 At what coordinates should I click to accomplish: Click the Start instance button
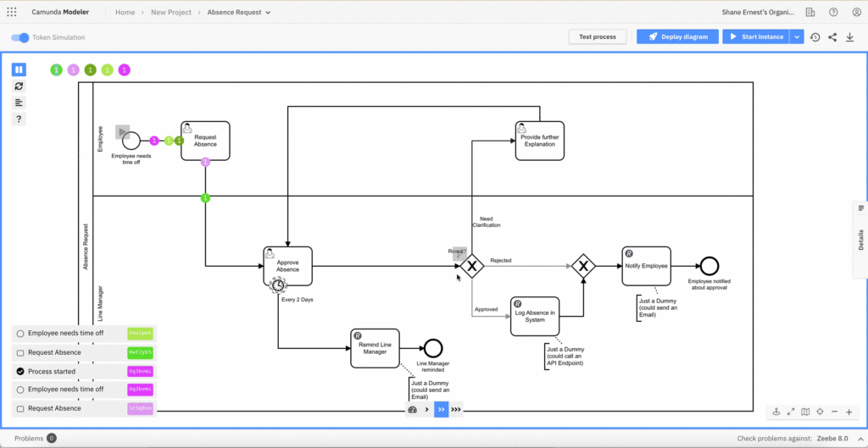click(x=756, y=37)
